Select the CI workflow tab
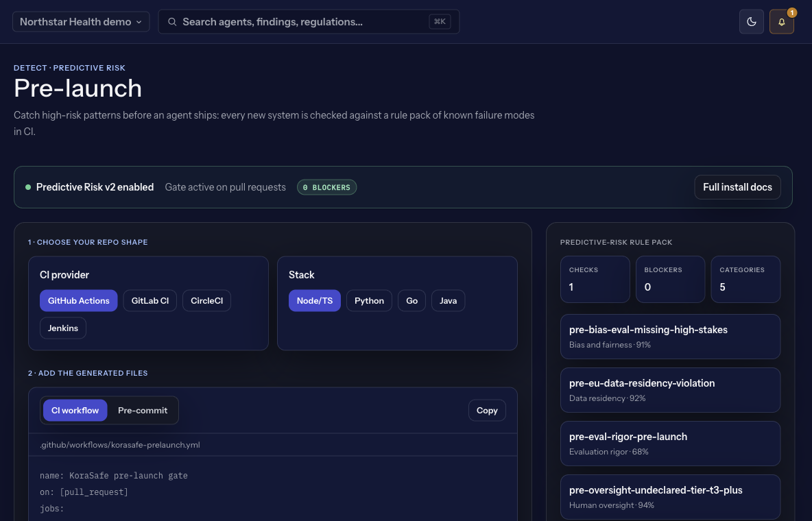The width and height of the screenshot is (812, 521). point(75,410)
